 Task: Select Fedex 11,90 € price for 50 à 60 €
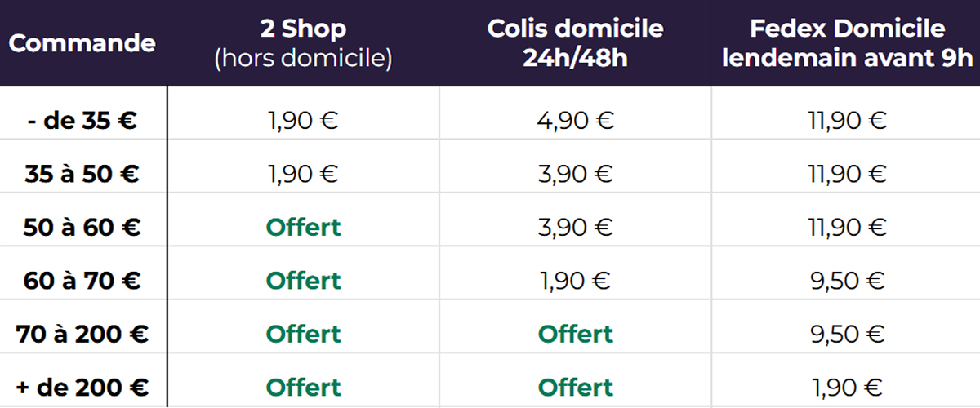[x=847, y=227]
